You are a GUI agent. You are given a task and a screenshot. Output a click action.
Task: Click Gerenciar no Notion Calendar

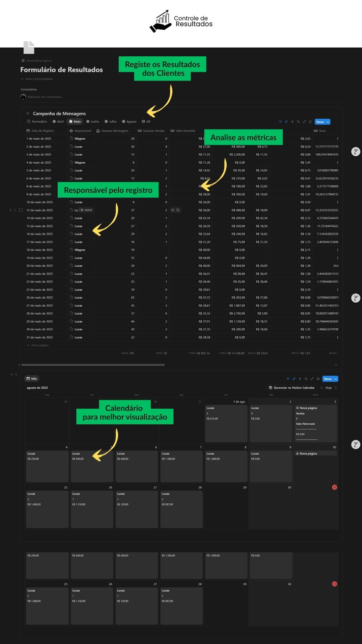click(292, 388)
